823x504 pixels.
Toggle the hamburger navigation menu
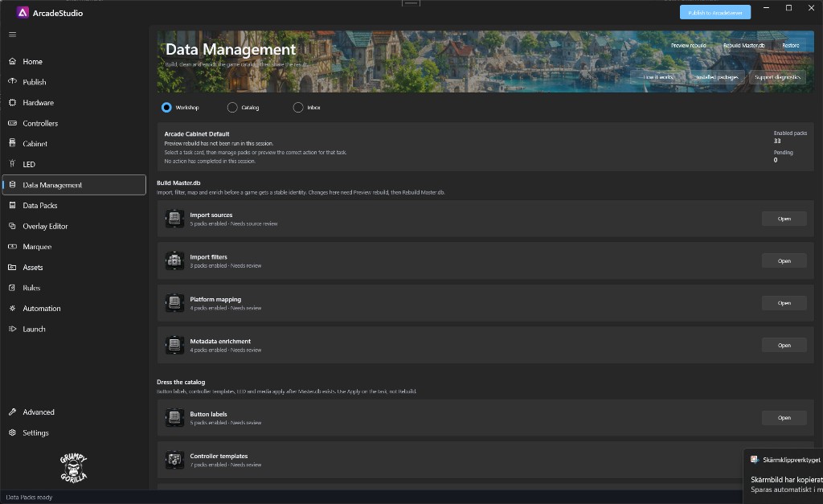pos(13,35)
